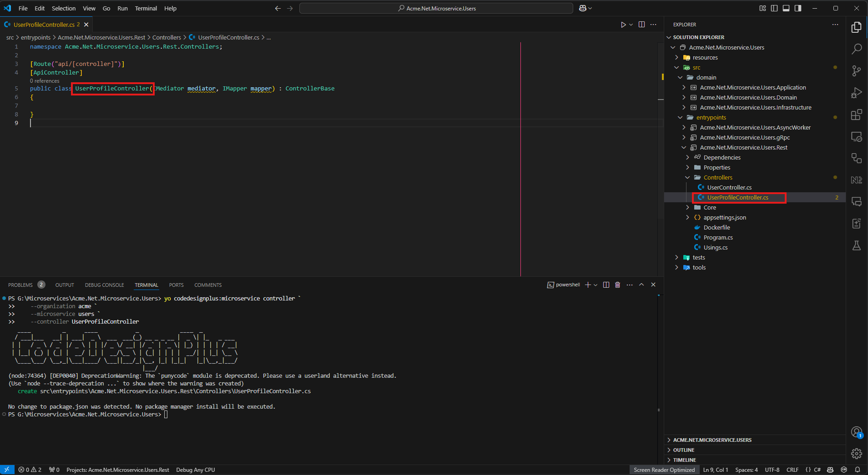Toggle Screen Reader Optimized mode
The image size is (868, 475).
(664, 470)
